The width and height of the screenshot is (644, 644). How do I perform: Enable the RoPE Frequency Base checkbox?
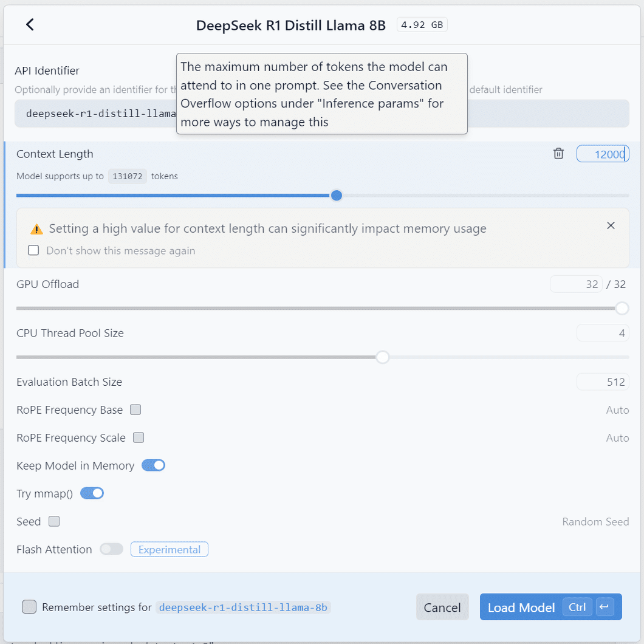pyautogui.click(x=135, y=409)
